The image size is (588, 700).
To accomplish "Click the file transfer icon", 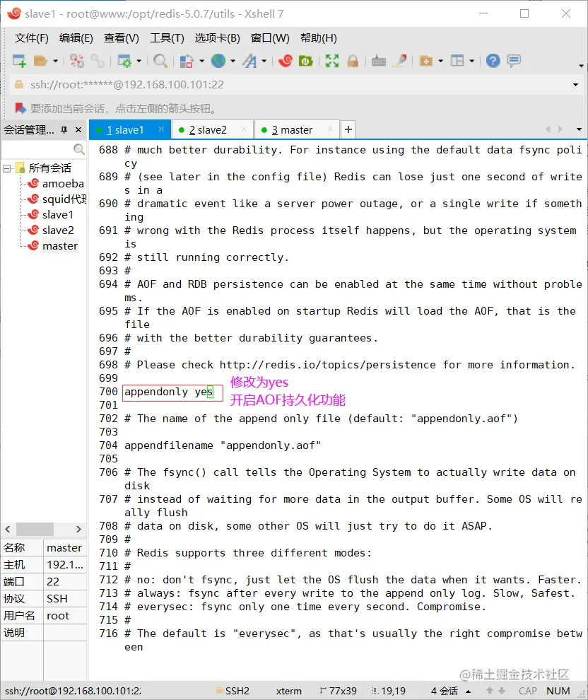I will pyautogui.click(x=187, y=61).
